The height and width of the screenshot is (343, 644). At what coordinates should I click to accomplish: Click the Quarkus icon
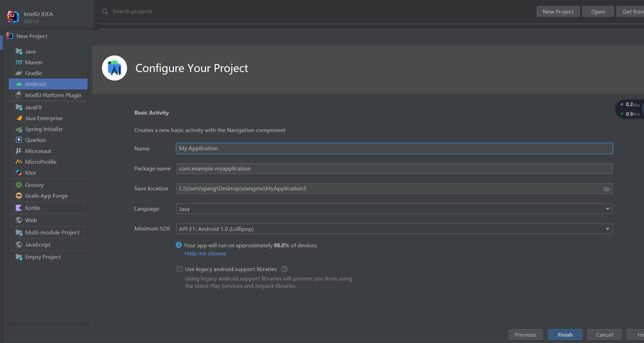[19, 140]
